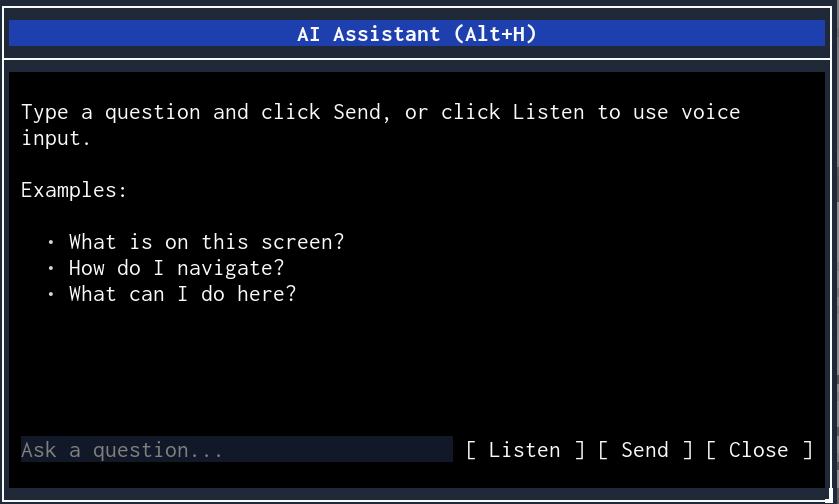Click the bullet before "What can I do here?"
This screenshot has height=504, width=839.
click(x=50, y=294)
